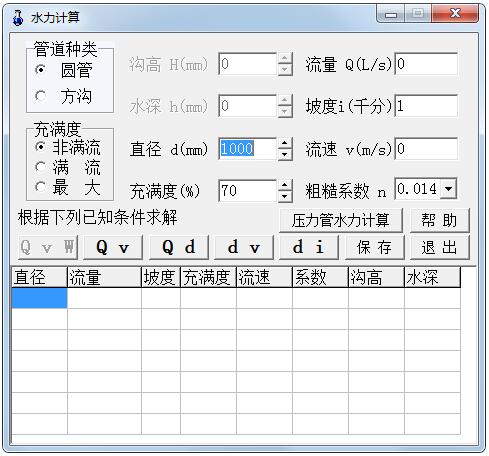This screenshot has width=489, height=456.
Task: Solve using d v button
Action: click(x=244, y=247)
